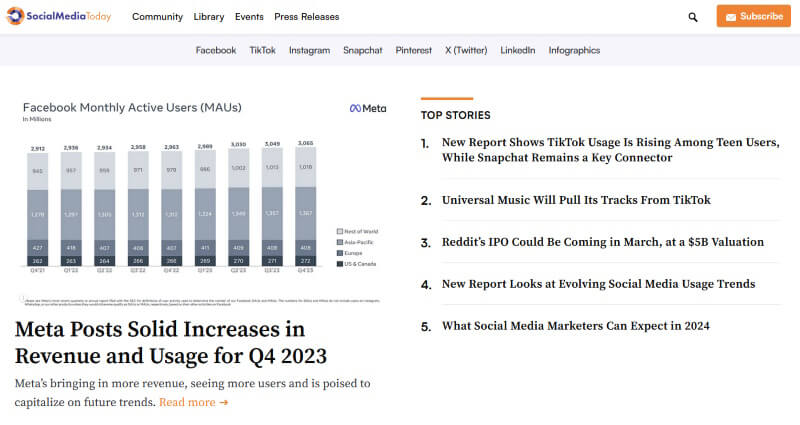This screenshot has height=425, width=800.
Task: Select the Facebook topic tab
Action: click(x=216, y=50)
